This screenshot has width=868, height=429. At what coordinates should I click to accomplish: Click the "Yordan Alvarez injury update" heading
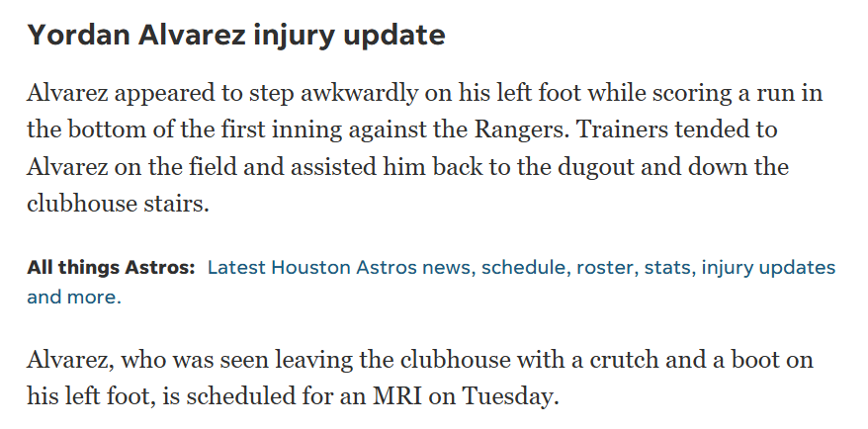point(236,36)
